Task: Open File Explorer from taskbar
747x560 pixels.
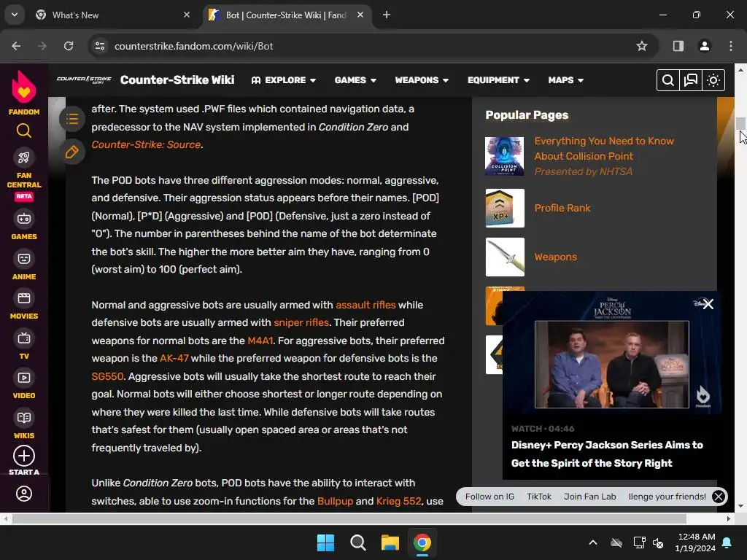Action: tap(390, 542)
